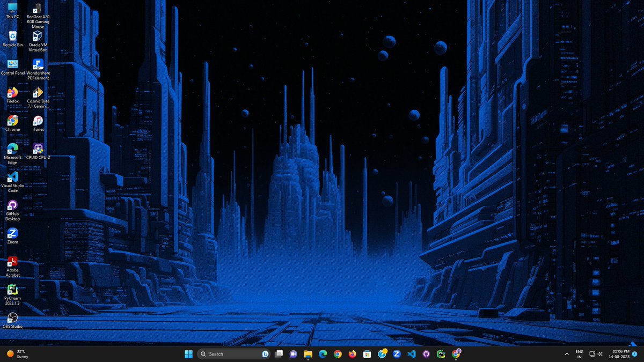The width and height of the screenshot is (644, 362).
Task: Launch Visual Studio Code from the taskbar
Action: pyautogui.click(x=412, y=354)
